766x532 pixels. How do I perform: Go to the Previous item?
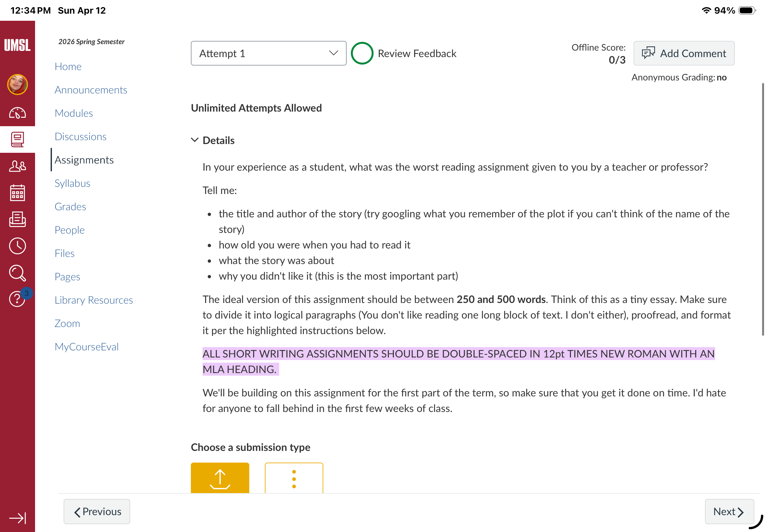[x=97, y=511]
